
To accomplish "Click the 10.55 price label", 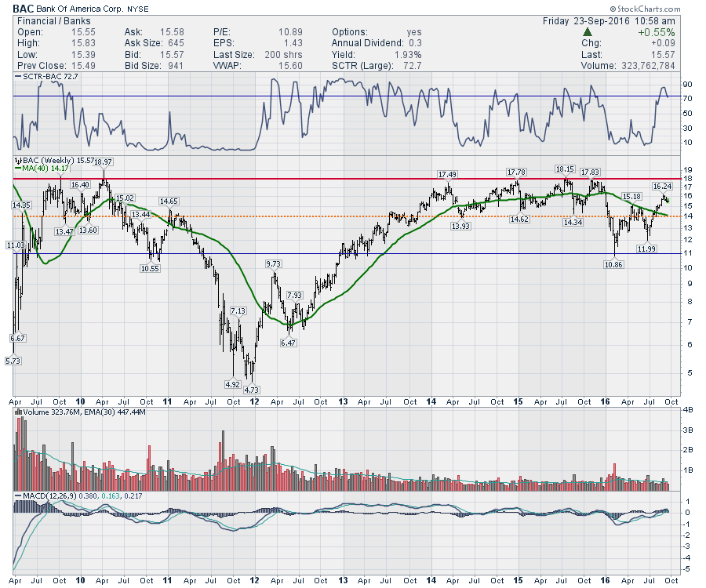I will click(150, 268).
